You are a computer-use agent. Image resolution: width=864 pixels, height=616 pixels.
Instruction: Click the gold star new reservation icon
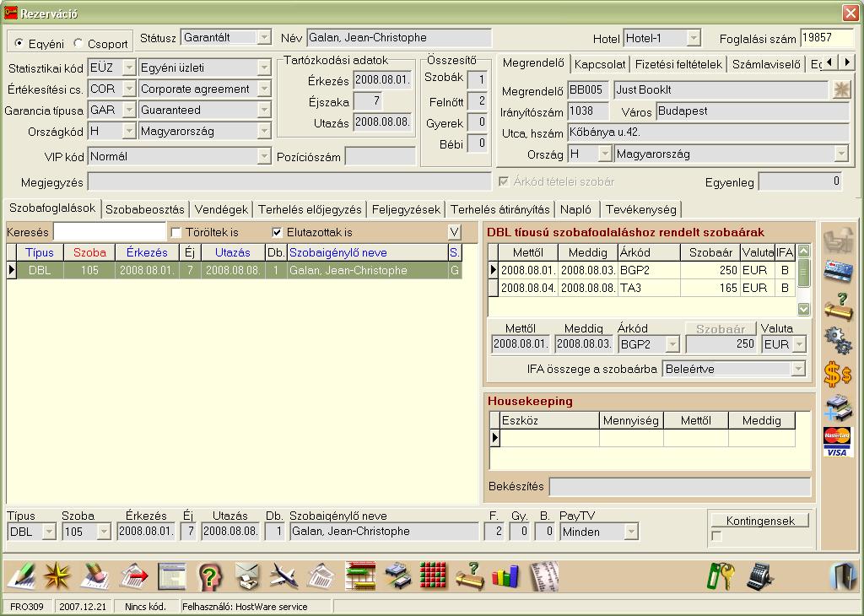[x=57, y=577]
